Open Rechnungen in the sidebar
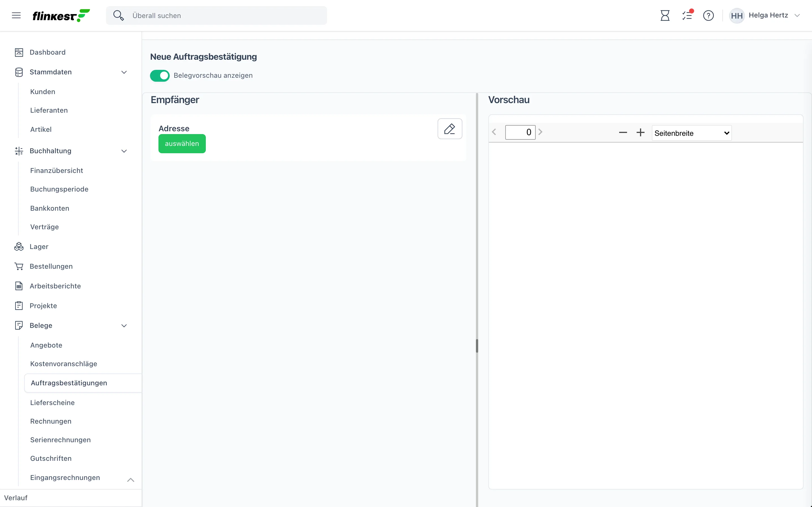Image resolution: width=812 pixels, height=507 pixels. tap(51, 421)
